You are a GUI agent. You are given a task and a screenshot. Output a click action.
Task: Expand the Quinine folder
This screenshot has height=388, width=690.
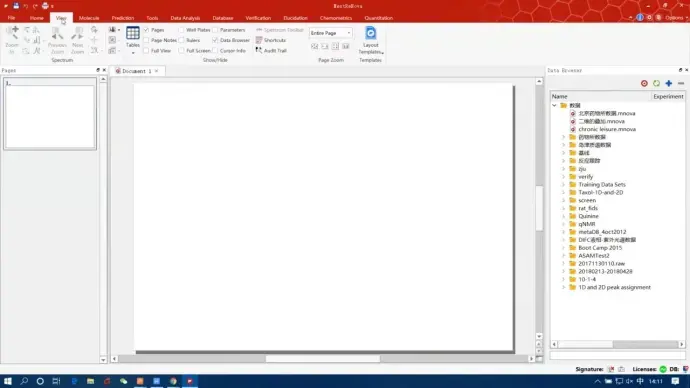click(x=563, y=216)
